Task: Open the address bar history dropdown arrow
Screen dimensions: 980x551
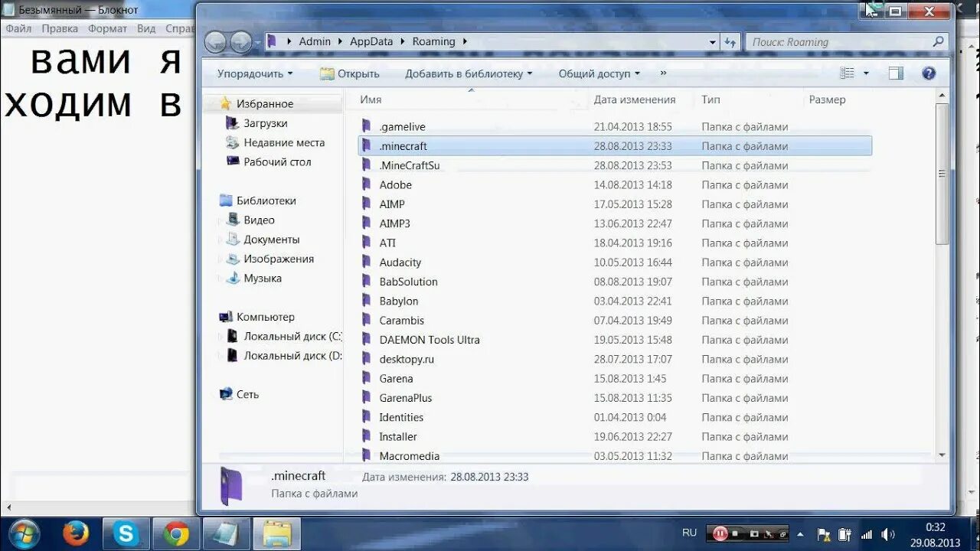Action: coord(712,42)
